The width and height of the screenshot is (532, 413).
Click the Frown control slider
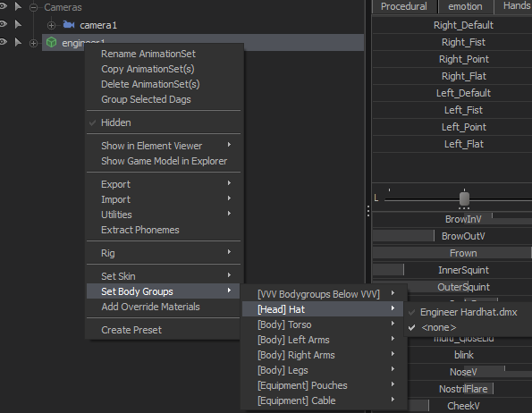coord(452,253)
